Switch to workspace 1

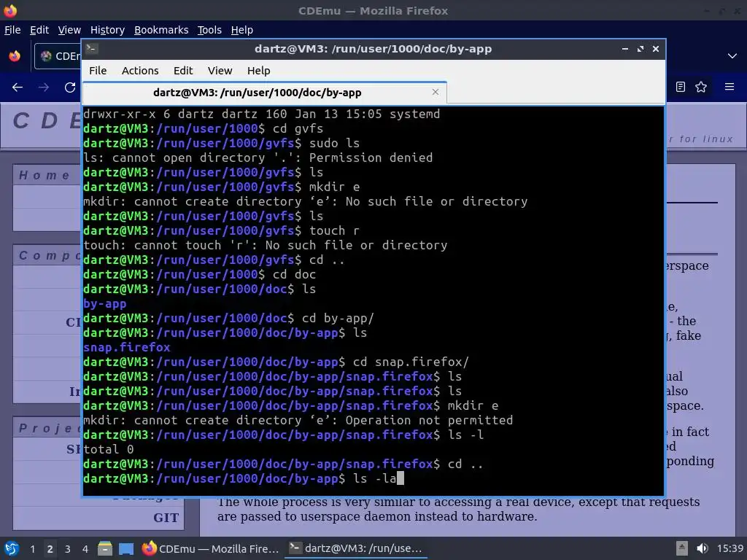(32, 549)
